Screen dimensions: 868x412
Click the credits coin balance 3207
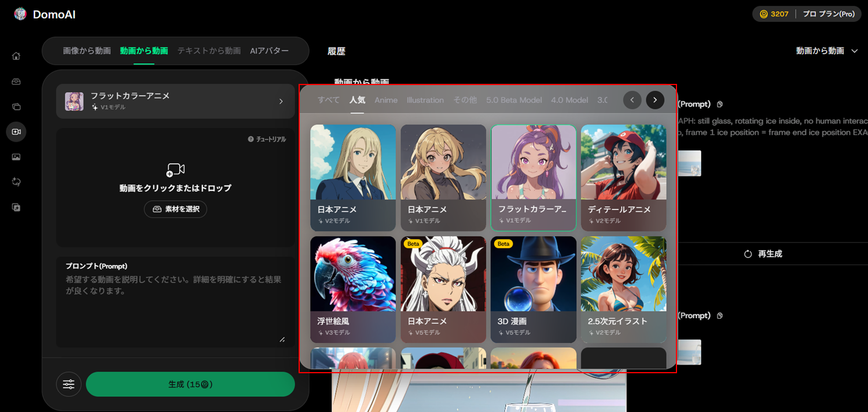click(774, 14)
